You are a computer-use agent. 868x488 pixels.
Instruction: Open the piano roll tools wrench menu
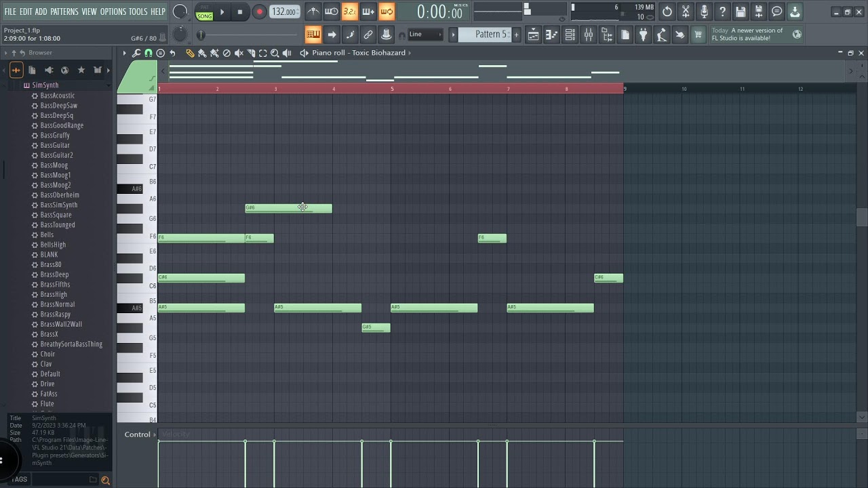click(x=136, y=53)
